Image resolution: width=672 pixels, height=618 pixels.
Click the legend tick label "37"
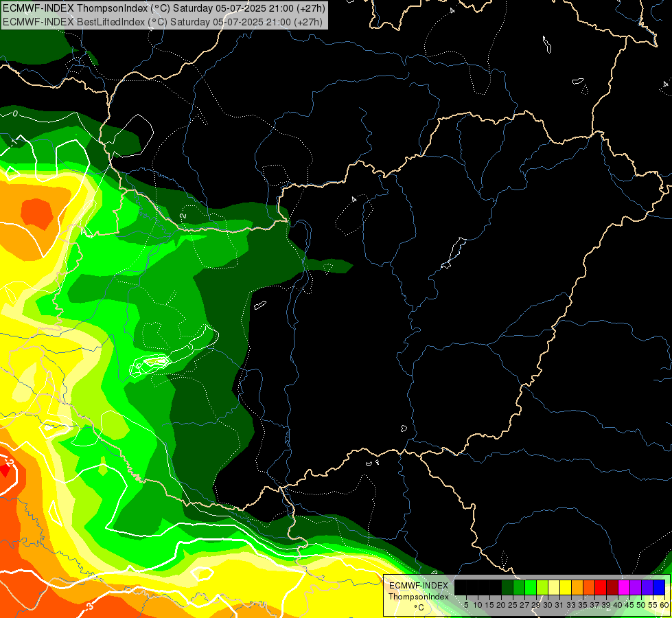point(594,605)
